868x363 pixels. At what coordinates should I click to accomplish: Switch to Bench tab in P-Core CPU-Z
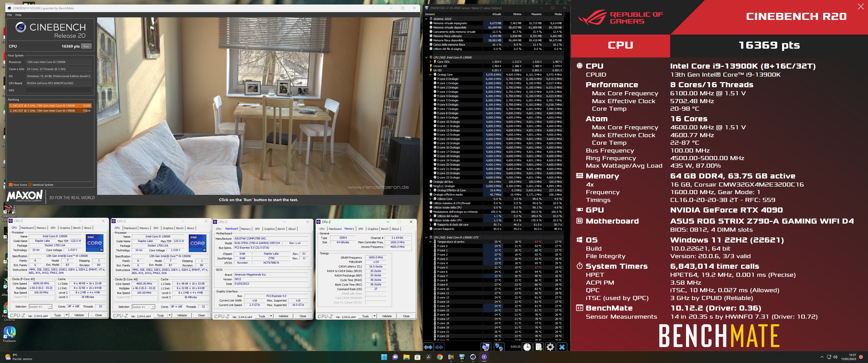click(x=77, y=228)
